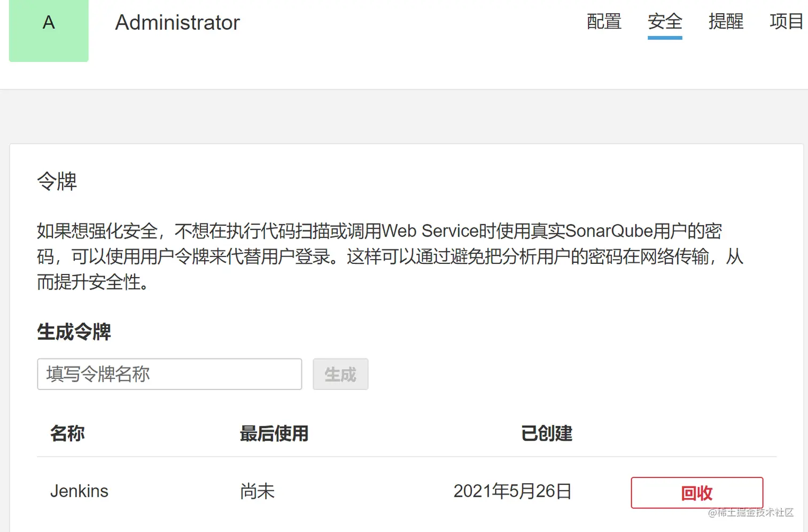Screen dimensions: 808x532
Task: Switch to the 安全 tab
Action: (665, 22)
